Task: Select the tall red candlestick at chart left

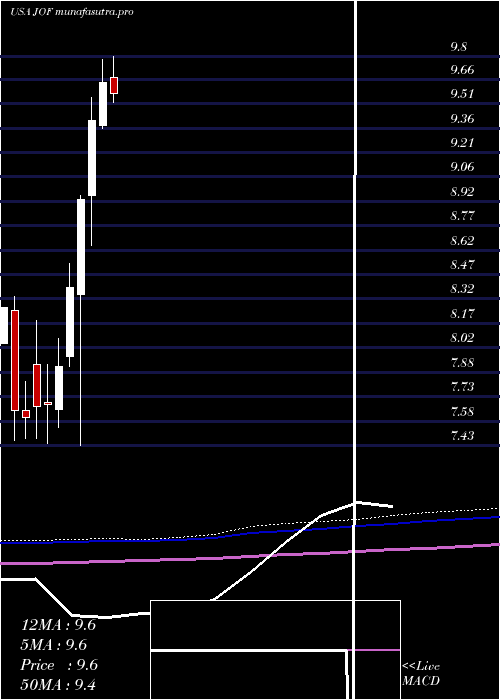Action: pyautogui.click(x=15, y=360)
